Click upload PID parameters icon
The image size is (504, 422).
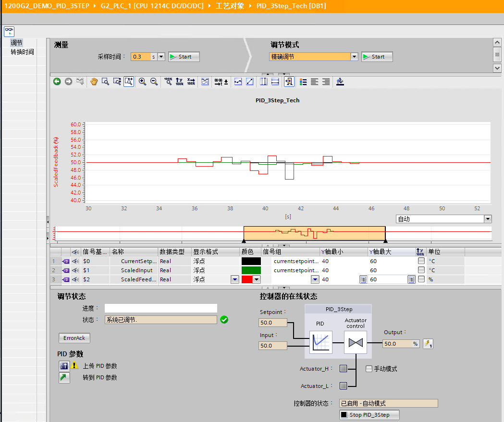(x=64, y=366)
